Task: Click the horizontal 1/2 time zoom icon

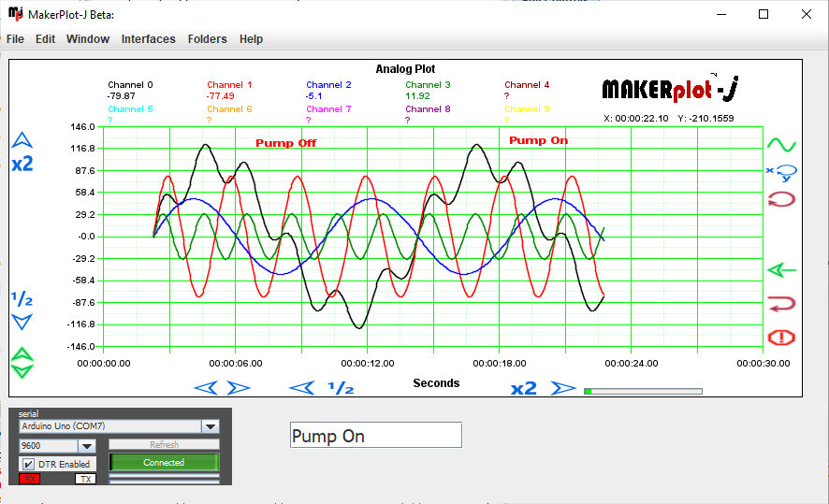Action: 341,388
